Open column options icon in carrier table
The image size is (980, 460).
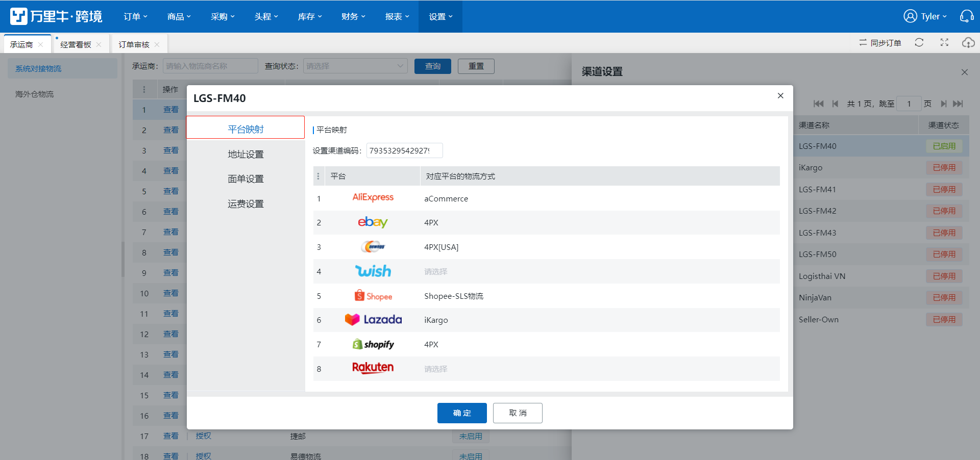[144, 90]
